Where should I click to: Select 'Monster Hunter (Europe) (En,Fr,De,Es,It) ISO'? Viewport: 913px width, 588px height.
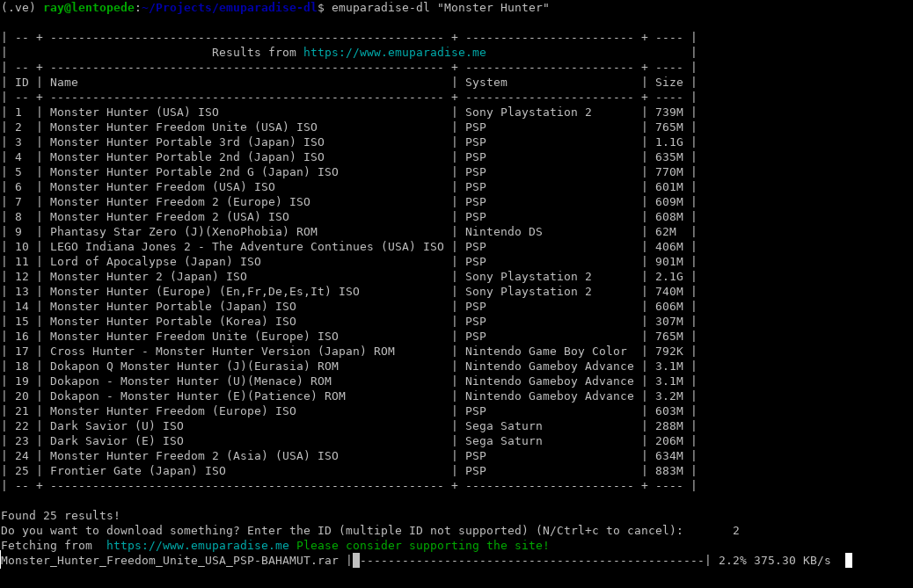pos(204,292)
